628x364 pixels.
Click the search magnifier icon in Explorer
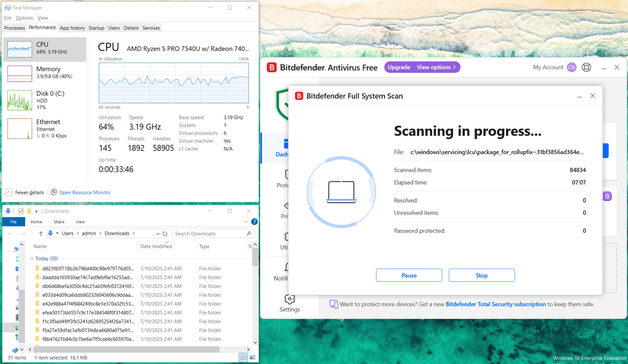click(249, 233)
